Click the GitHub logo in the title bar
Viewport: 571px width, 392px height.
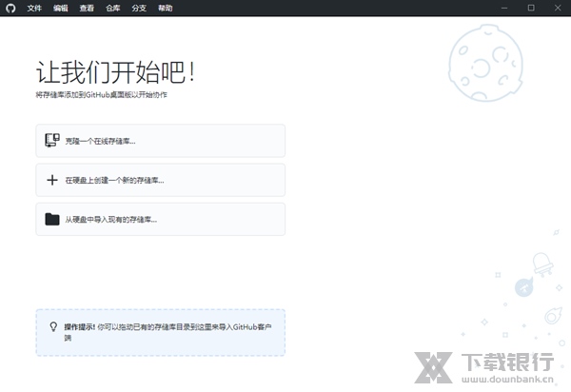[10, 8]
